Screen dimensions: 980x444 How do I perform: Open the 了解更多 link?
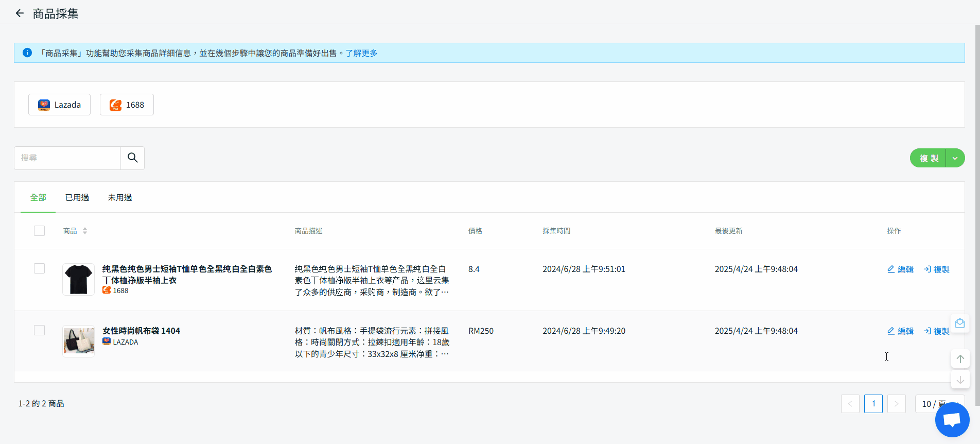click(x=361, y=53)
